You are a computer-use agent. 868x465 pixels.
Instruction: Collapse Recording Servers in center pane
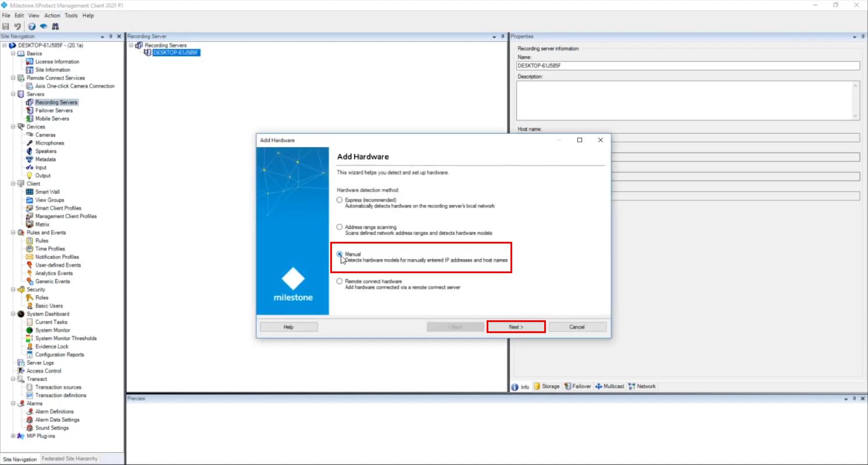click(x=131, y=45)
